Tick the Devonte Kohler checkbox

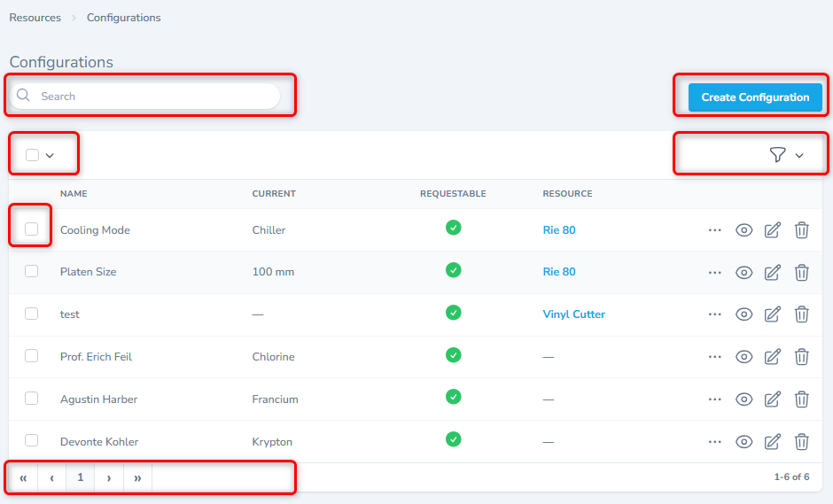tap(32, 440)
